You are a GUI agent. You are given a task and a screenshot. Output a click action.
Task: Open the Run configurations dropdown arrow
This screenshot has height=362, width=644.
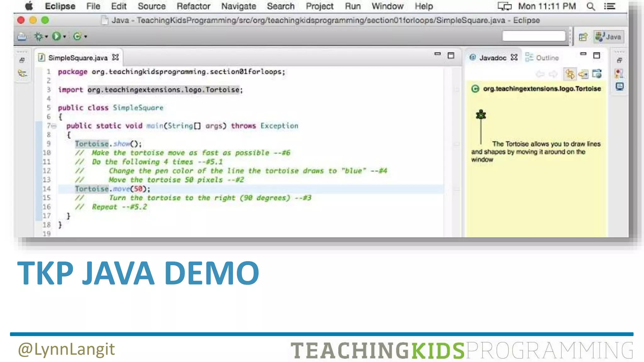point(64,37)
